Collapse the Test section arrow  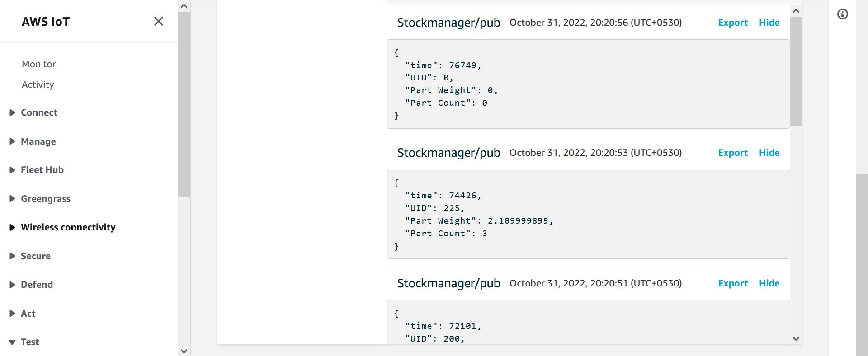coord(12,342)
